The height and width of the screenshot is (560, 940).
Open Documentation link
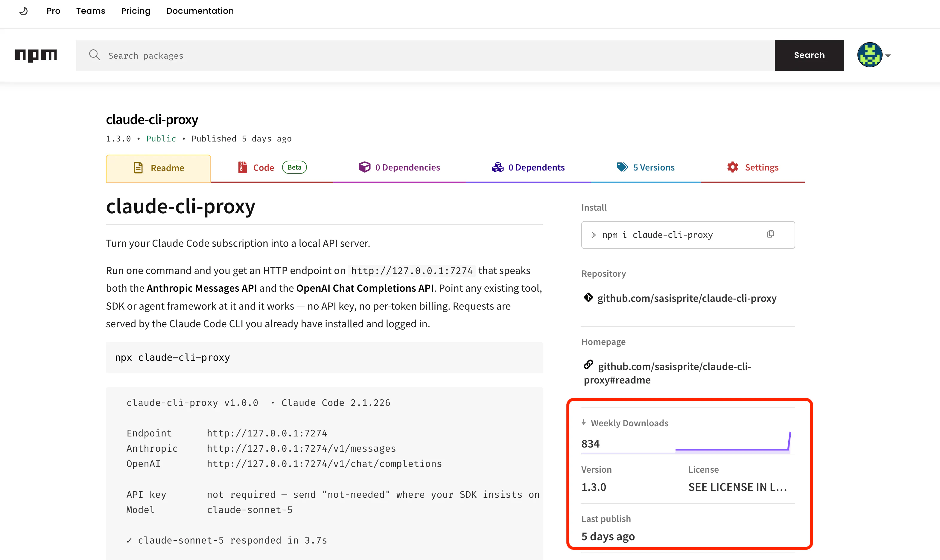[x=200, y=11]
